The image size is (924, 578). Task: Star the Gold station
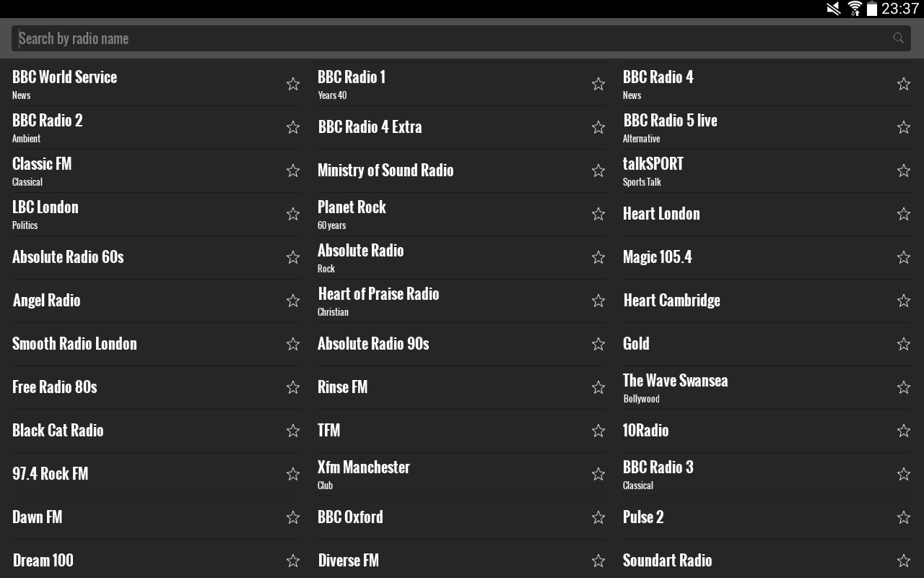click(904, 344)
